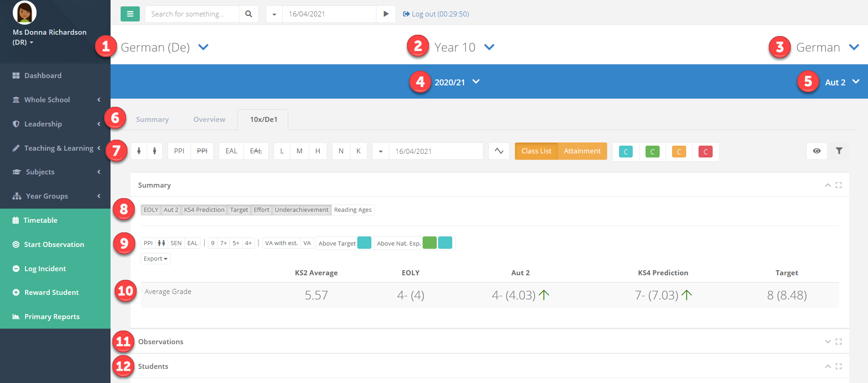The width and height of the screenshot is (868, 383).
Task: Select the 10x/De1 class tab
Action: [263, 120]
